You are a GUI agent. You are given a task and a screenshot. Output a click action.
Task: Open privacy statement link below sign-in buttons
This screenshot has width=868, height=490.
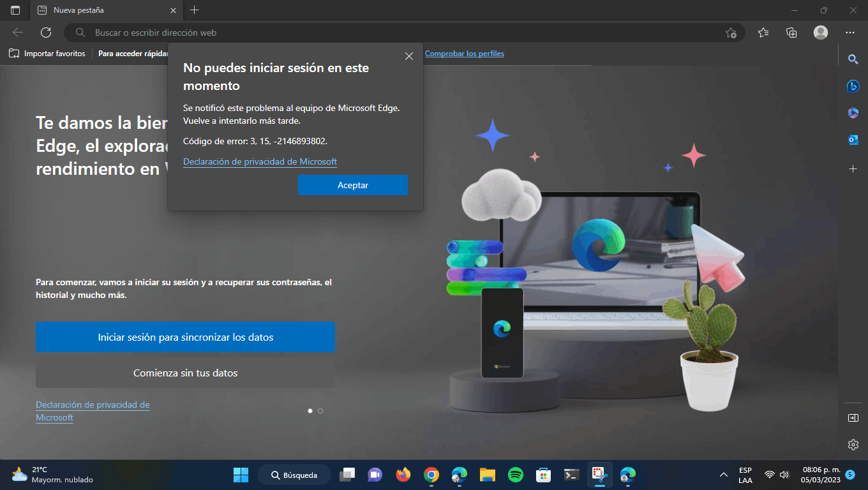point(93,411)
